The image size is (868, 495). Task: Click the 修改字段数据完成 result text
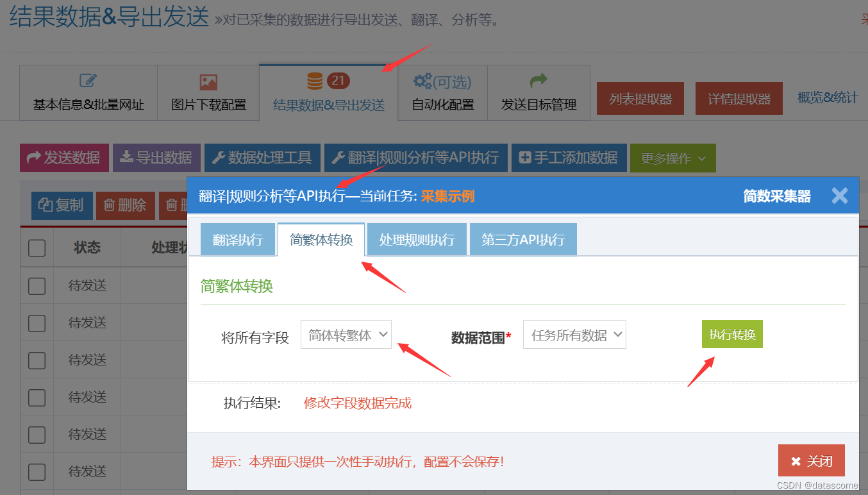tap(358, 403)
